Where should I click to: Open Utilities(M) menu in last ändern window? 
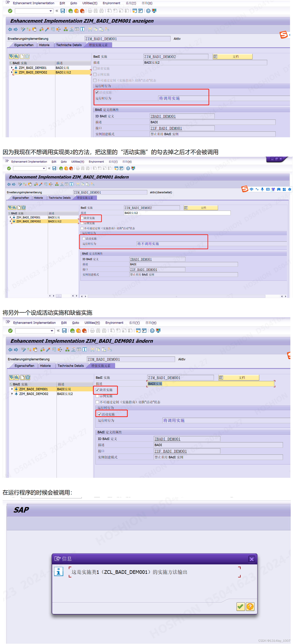coord(92,323)
